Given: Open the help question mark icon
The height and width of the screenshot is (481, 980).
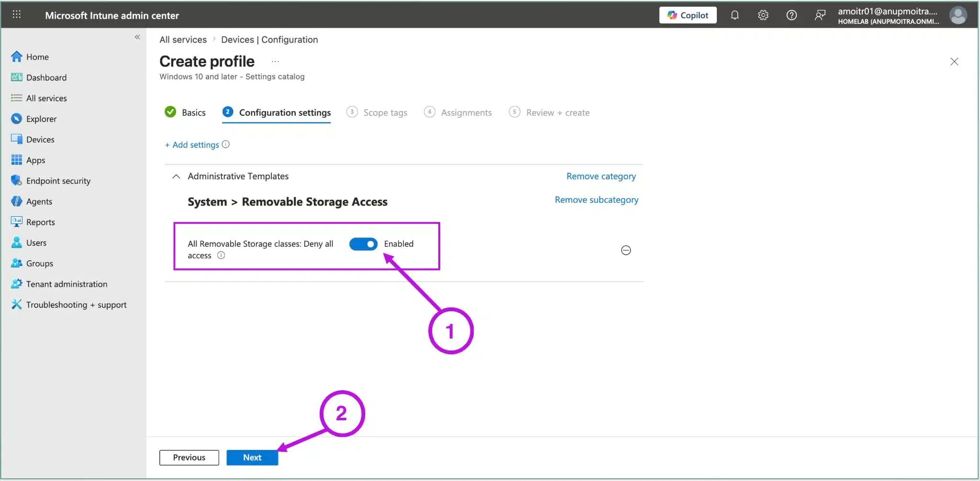Looking at the screenshot, I should pos(791,15).
